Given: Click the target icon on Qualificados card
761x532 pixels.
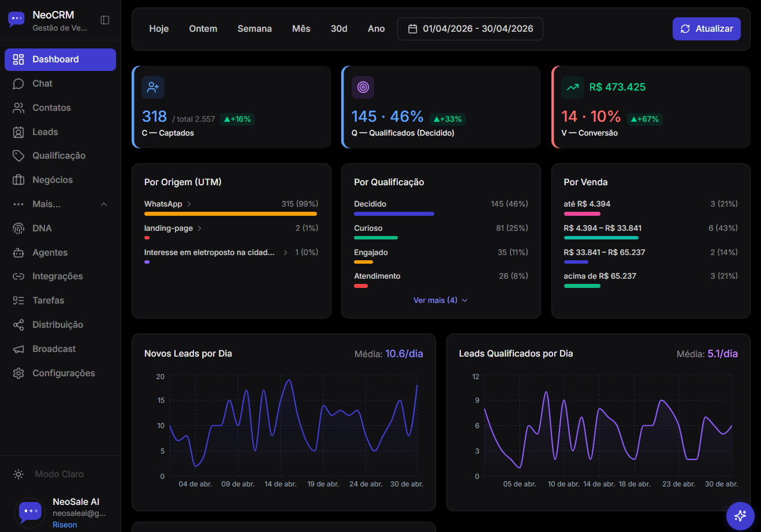Looking at the screenshot, I should click(363, 88).
